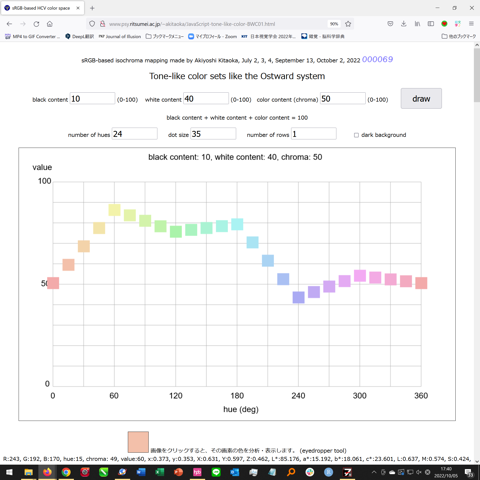Click the white content input field
Screen dimensions: 480x480
(x=206, y=99)
